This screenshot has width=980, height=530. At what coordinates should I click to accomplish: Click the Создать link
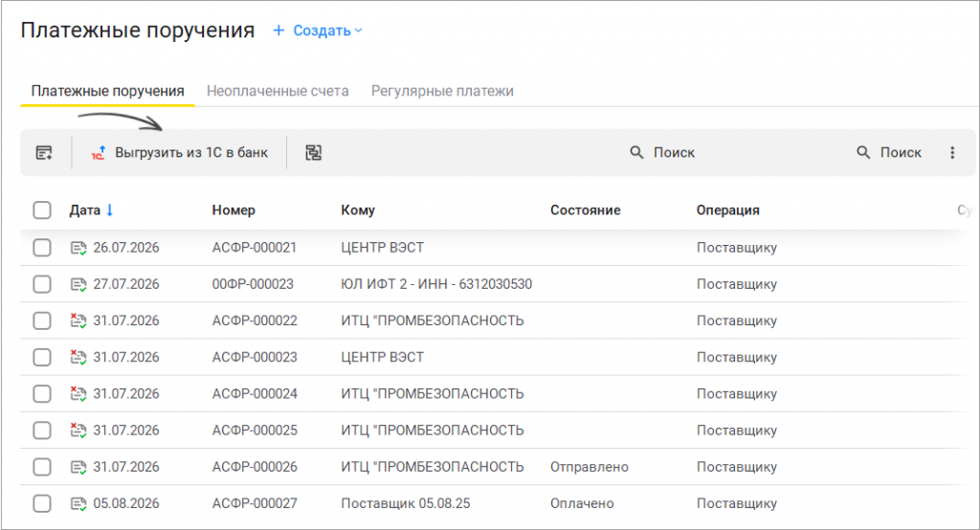tap(322, 30)
